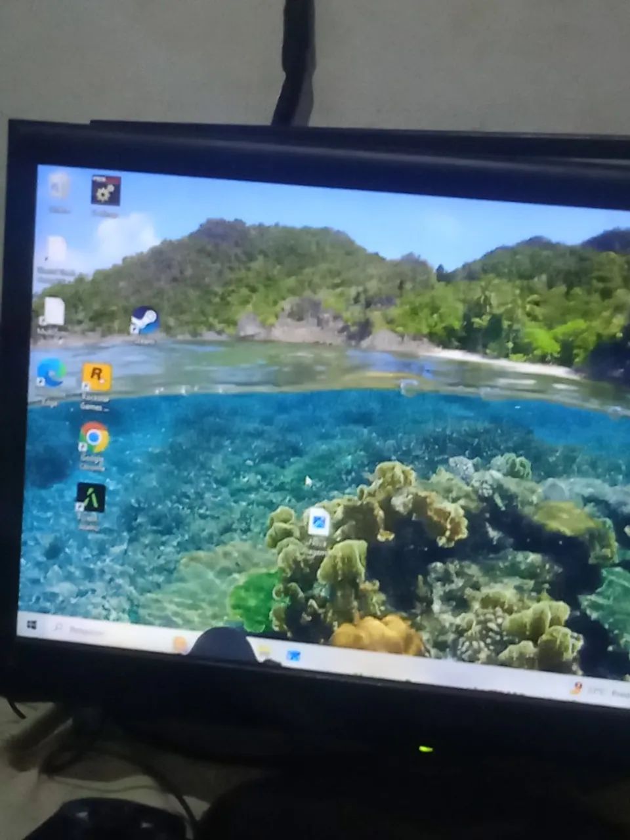
Task: Open the Microsoft Edge desktop shortcut
Action: [x=51, y=373]
